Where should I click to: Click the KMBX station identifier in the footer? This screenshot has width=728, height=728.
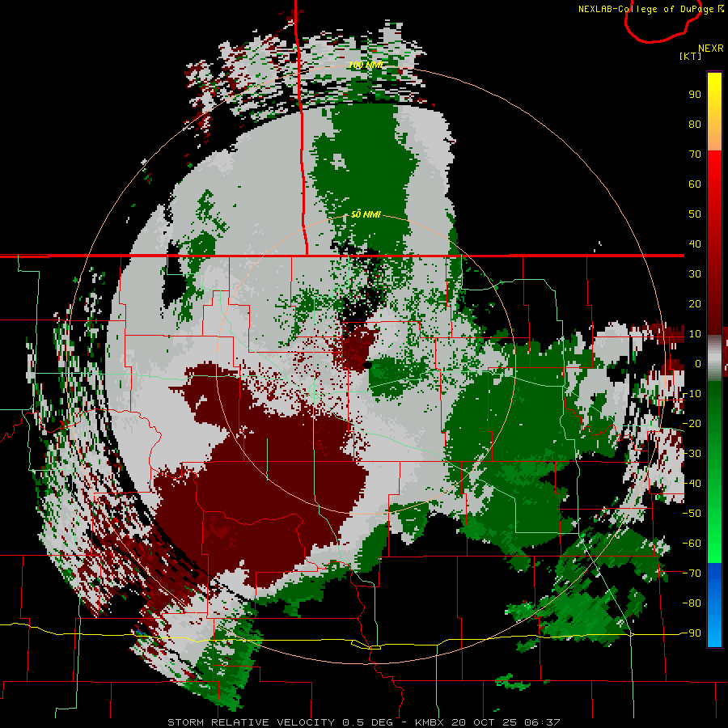[429, 722]
